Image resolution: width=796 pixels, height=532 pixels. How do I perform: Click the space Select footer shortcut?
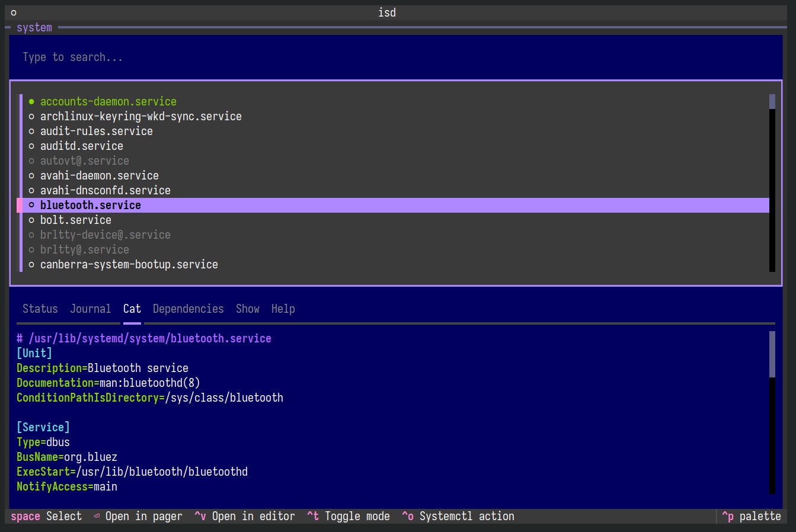[x=46, y=516]
